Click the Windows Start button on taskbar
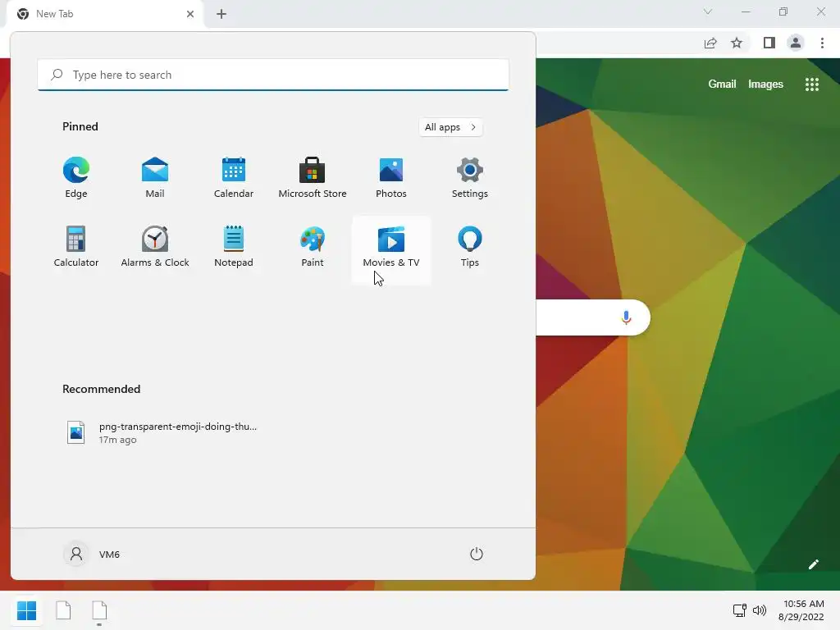 click(27, 610)
